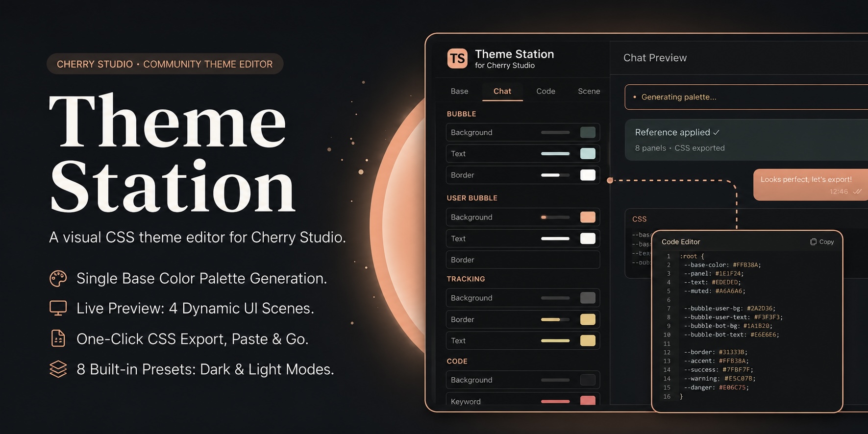This screenshot has width=868, height=434.
Task: Click the layers icon beside 8 Built-in Presets
Action: pyautogui.click(x=58, y=369)
